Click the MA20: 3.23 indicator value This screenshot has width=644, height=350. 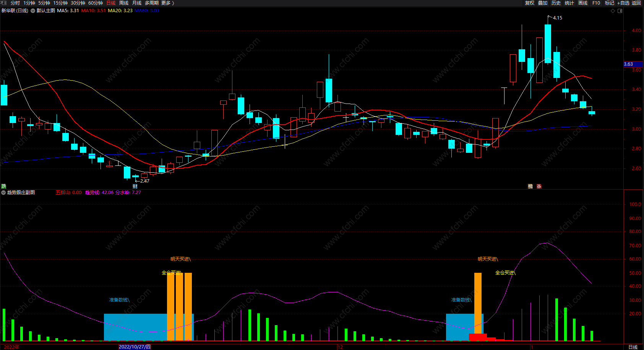pos(120,11)
